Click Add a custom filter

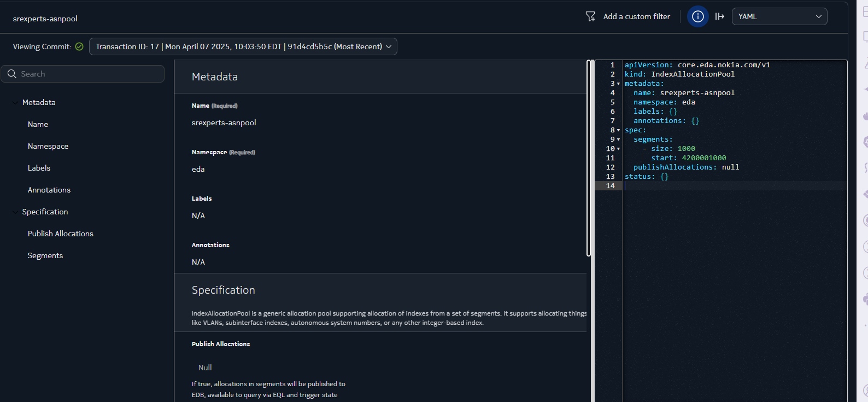[x=636, y=16]
